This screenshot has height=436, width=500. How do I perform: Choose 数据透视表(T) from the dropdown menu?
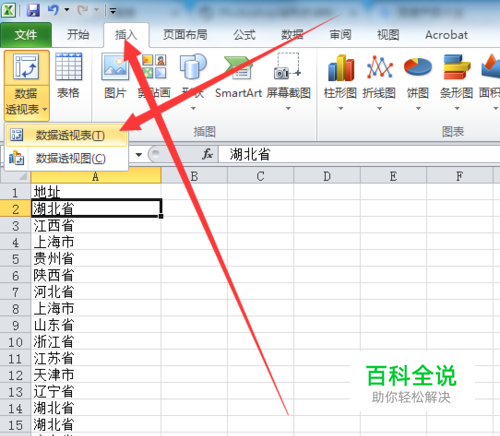(66, 135)
